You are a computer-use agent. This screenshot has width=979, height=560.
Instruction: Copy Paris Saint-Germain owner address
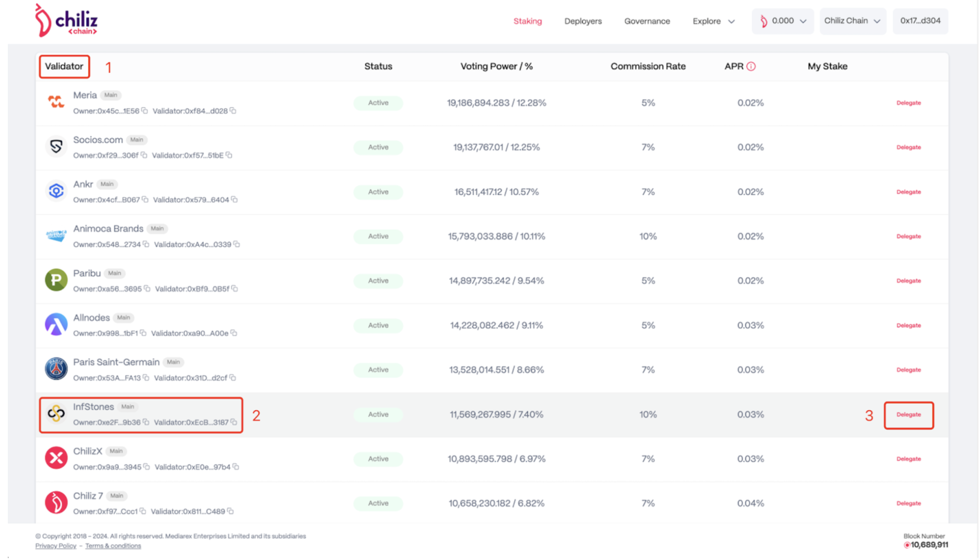tap(146, 378)
